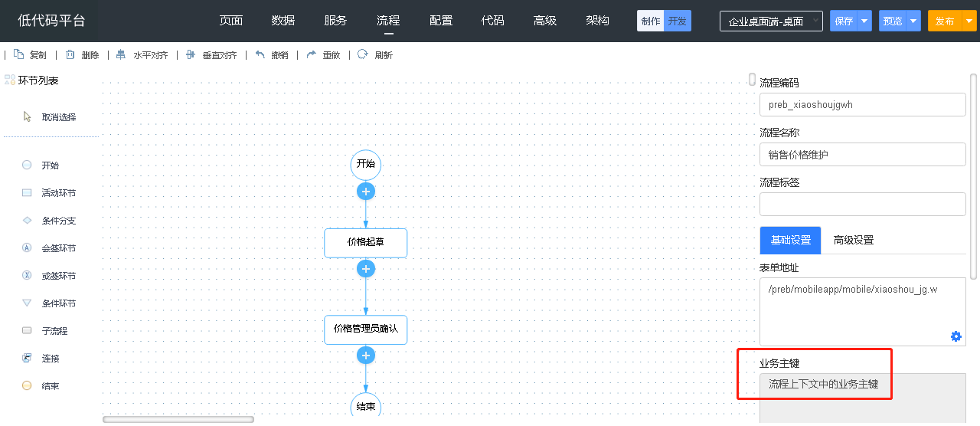Click the 流程标签 input field

862,205
